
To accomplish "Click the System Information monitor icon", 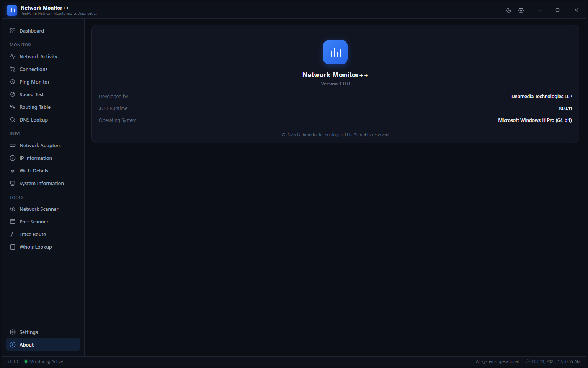I will 13,183.
